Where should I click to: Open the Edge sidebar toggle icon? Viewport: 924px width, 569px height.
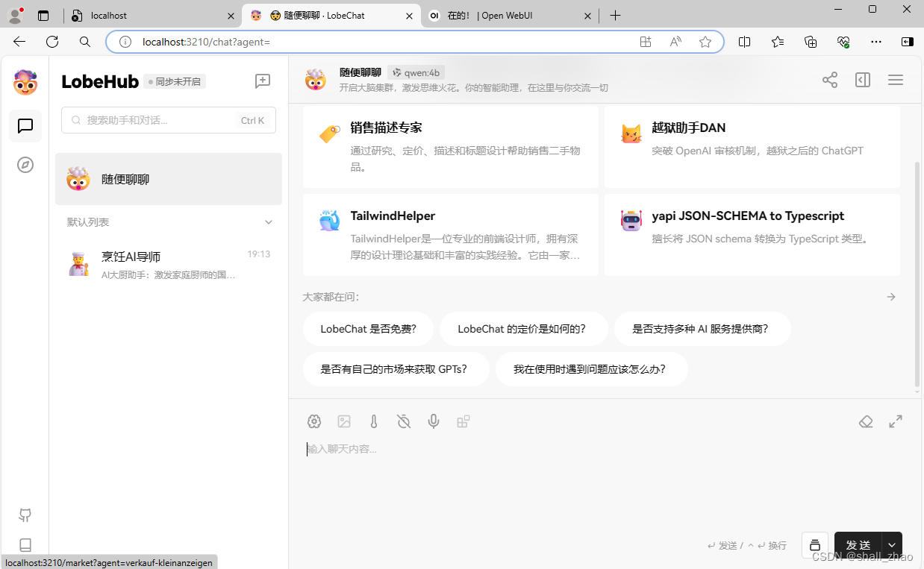[908, 42]
